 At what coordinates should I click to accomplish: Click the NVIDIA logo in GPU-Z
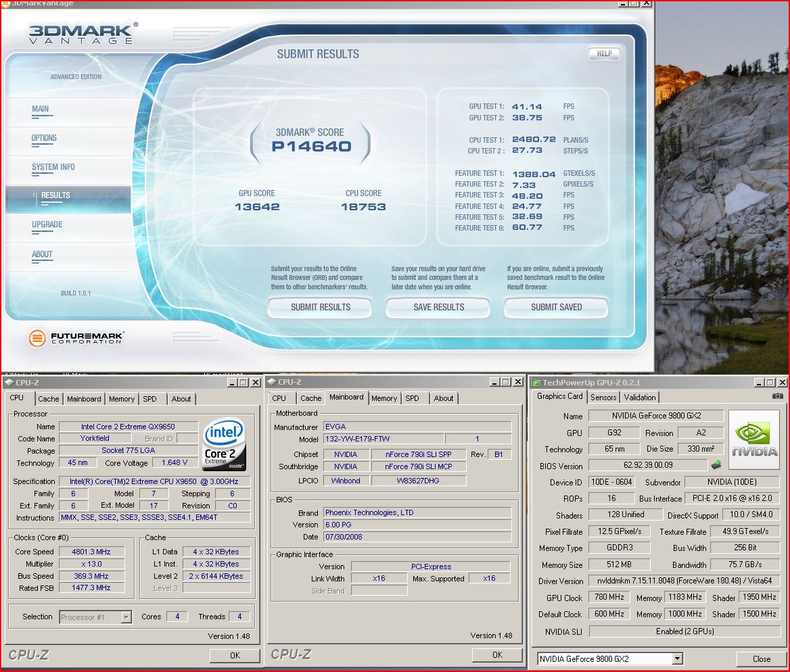coord(753,441)
